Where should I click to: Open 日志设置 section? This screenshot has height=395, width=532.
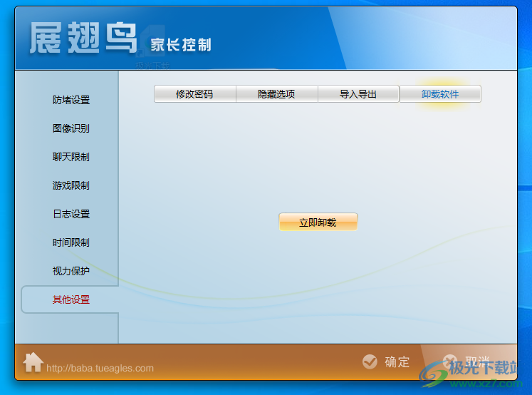coord(71,214)
